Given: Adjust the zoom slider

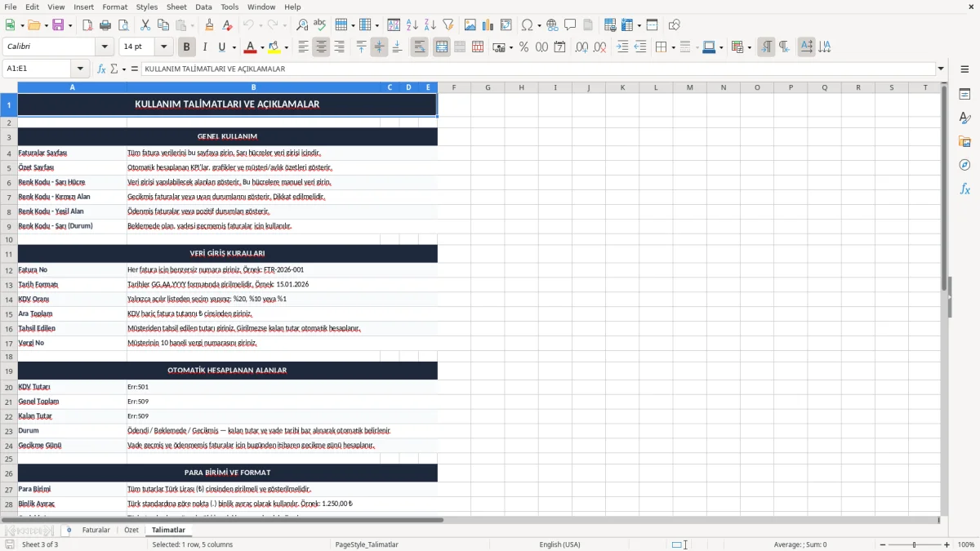Looking at the screenshot, I should 914,544.
